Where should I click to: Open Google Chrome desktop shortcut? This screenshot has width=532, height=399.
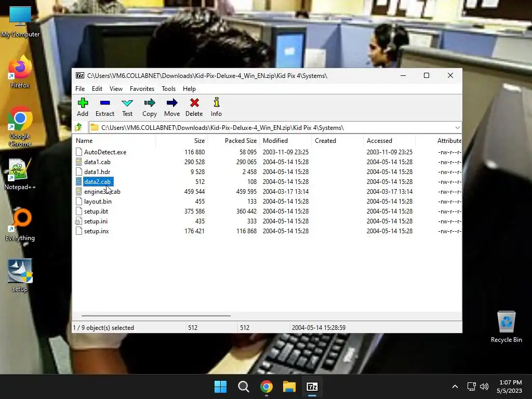(x=20, y=127)
